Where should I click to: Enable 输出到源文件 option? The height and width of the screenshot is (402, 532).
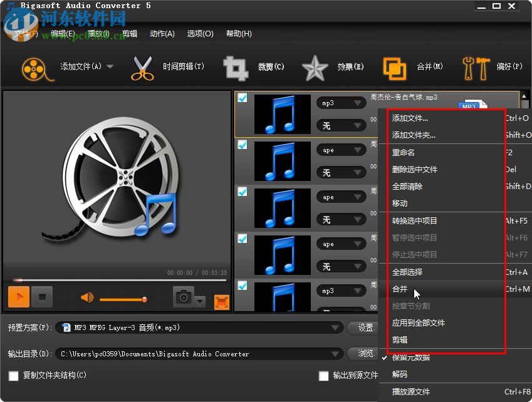point(323,376)
